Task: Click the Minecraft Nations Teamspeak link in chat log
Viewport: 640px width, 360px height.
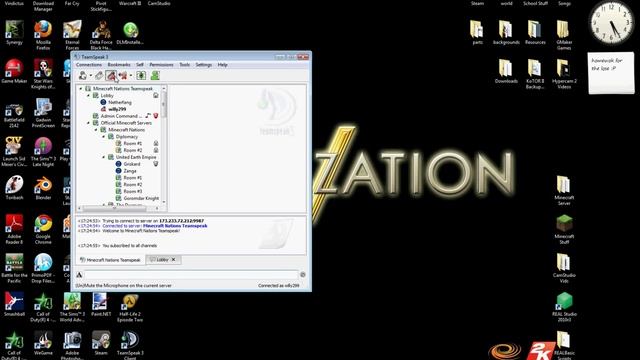Action: pyautogui.click(x=175, y=226)
